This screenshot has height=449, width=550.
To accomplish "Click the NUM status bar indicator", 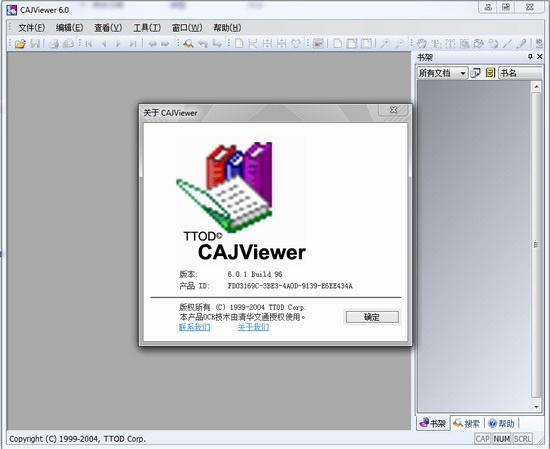I will (502, 439).
